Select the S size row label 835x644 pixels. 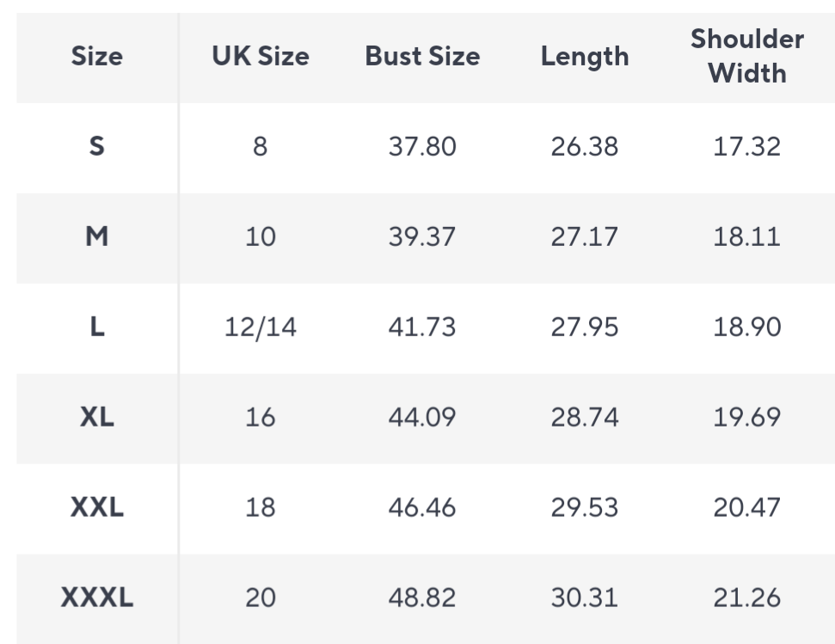[97, 146]
